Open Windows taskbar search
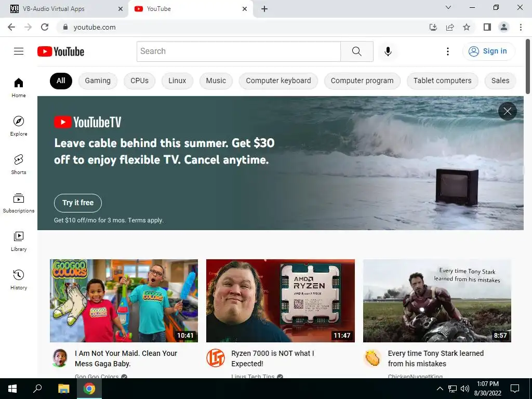This screenshot has height=399, width=532. [37, 389]
